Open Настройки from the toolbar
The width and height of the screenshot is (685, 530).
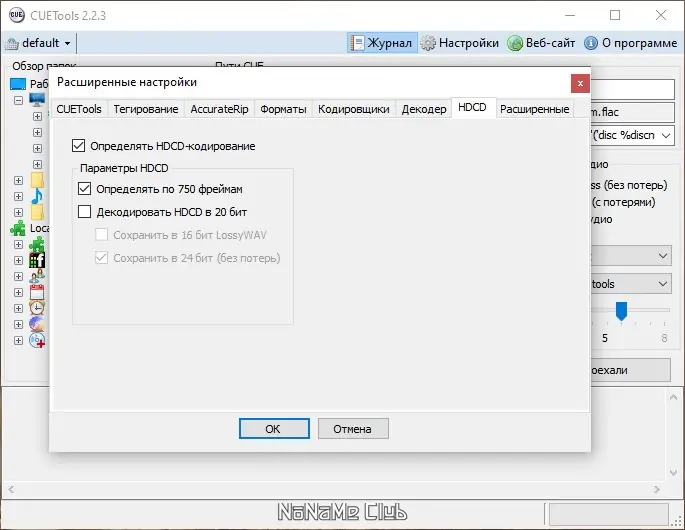pyautogui.click(x=460, y=43)
